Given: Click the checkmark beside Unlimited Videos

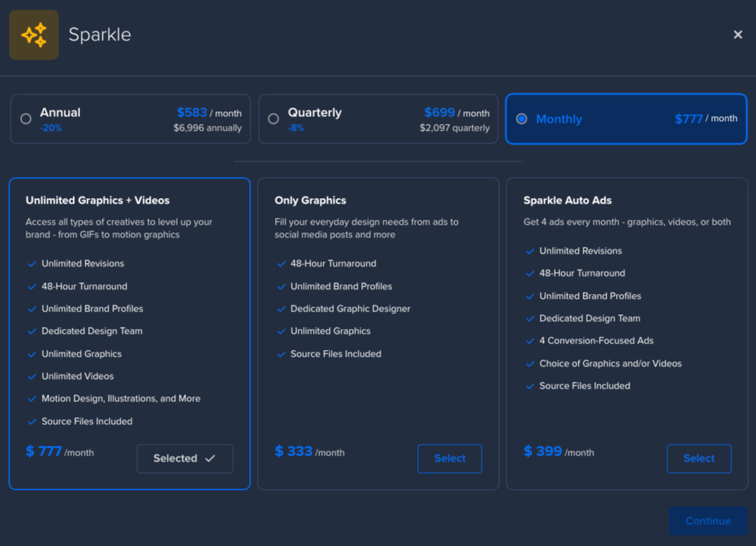Looking at the screenshot, I should (x=31, y=376).
